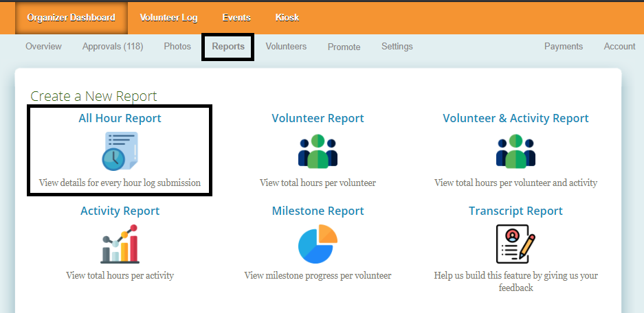Go to the Kiosk tab
The image size is (644, 313).
point(287,18)
